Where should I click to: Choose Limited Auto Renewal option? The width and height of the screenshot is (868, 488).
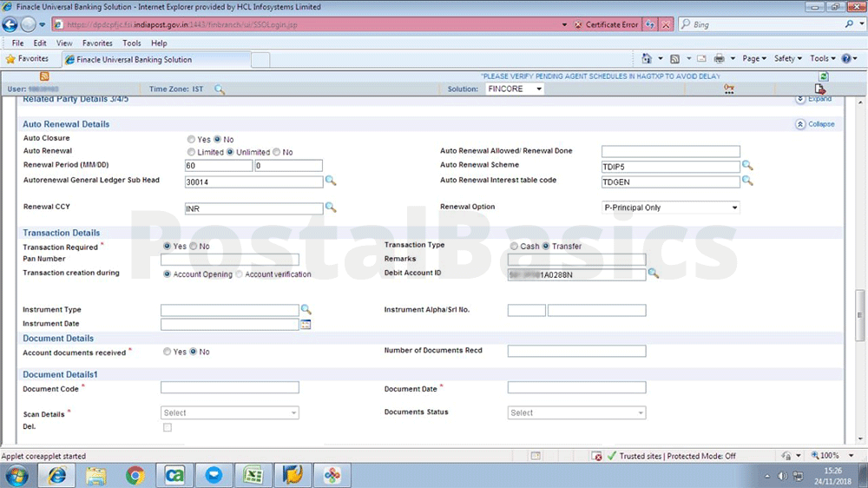pyautogui.click(x=192, y=152)
